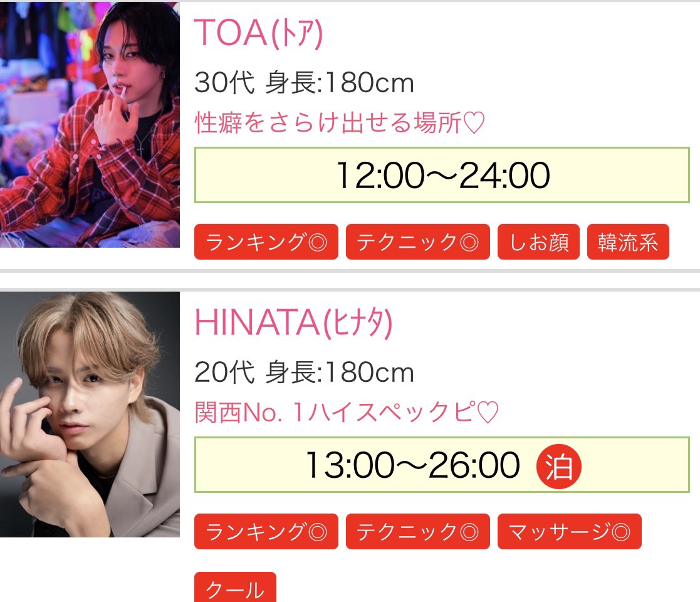Screen dimensions: 700x602
Task: Tap HINATA's ランキング◎ tag
Action: (266, 532)
